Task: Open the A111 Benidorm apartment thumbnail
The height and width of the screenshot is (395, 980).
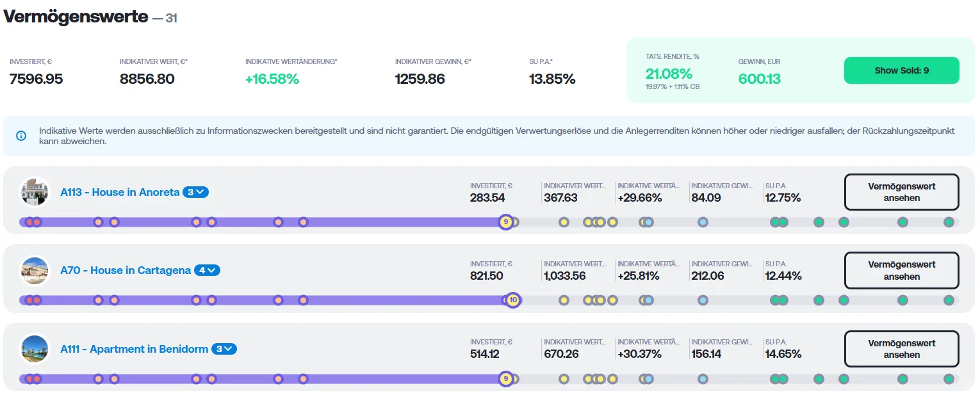Action: click(x=35, y=349)
